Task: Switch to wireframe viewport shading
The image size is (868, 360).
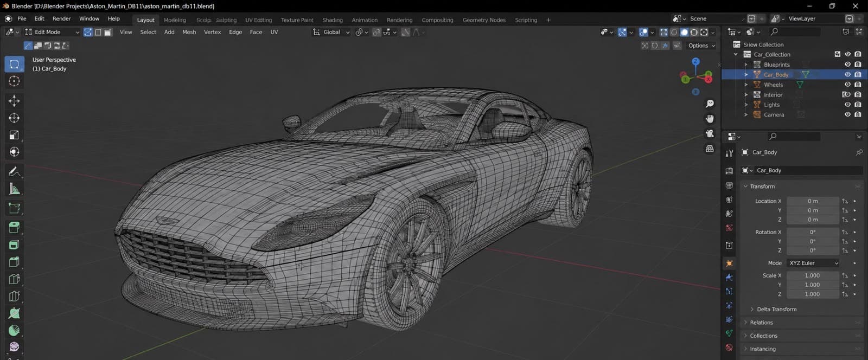Action: pyautogui.click(x=674, y=33)
